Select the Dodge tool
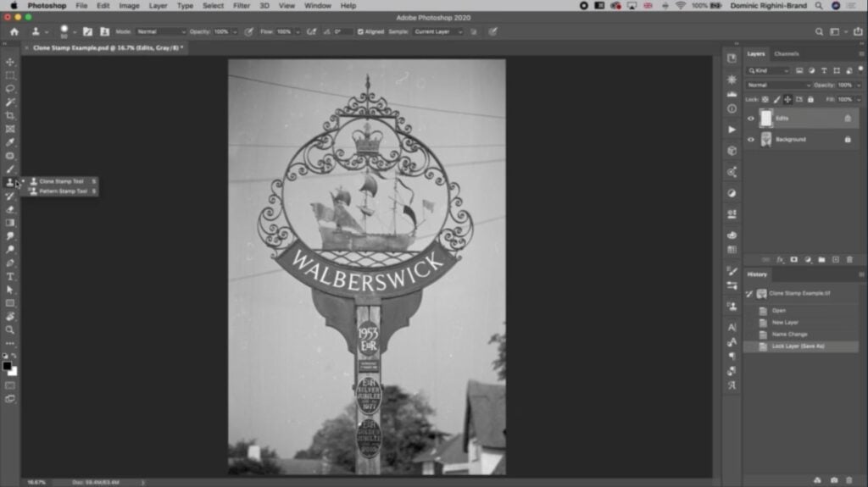 coord(10,250)
